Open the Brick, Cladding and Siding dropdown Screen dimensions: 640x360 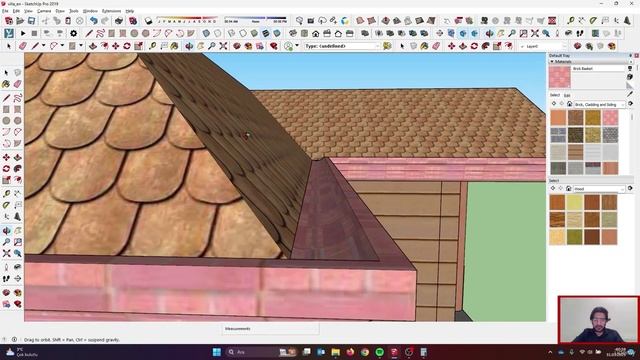599,104
